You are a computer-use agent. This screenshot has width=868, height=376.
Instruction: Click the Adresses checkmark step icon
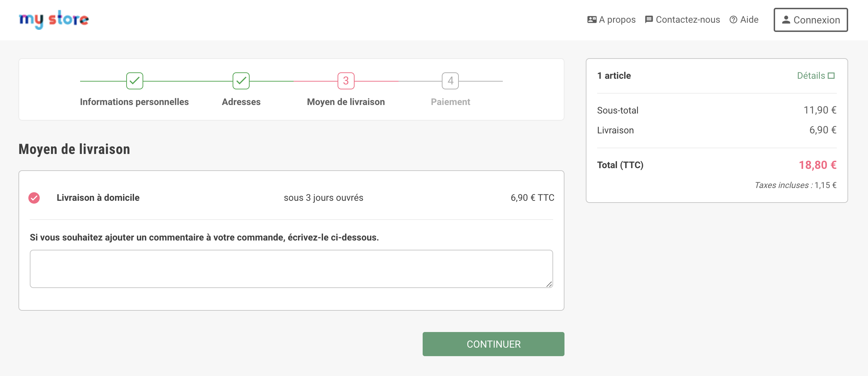(x=241, y=81)
